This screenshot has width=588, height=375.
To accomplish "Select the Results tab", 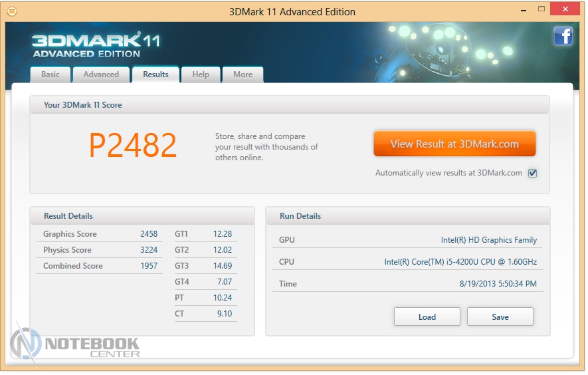I will point(155,74).
